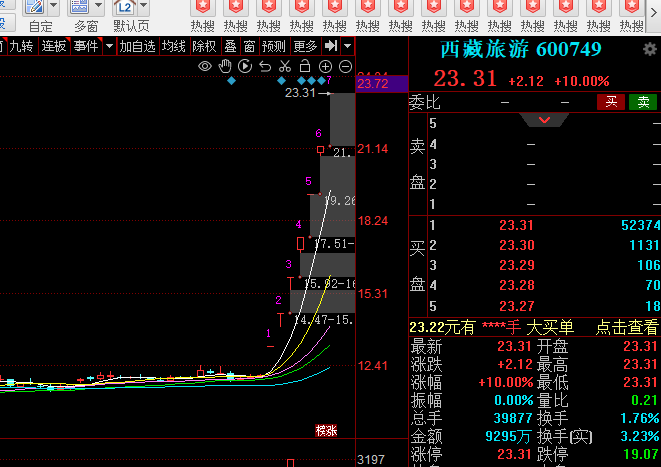Screen dimensions: 661x467
Task: Select bid row 2 price 23.30
Action: [x=516, y=245]
